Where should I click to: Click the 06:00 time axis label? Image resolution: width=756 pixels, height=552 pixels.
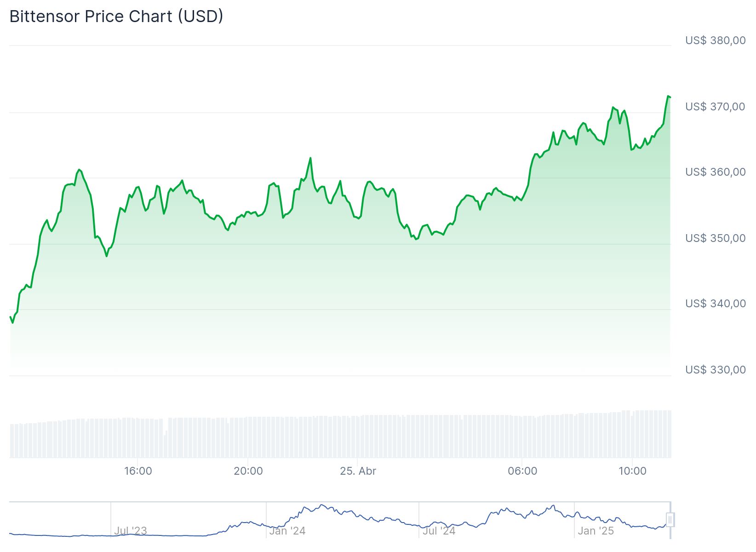pyautogui.click(x=522, y=471)
